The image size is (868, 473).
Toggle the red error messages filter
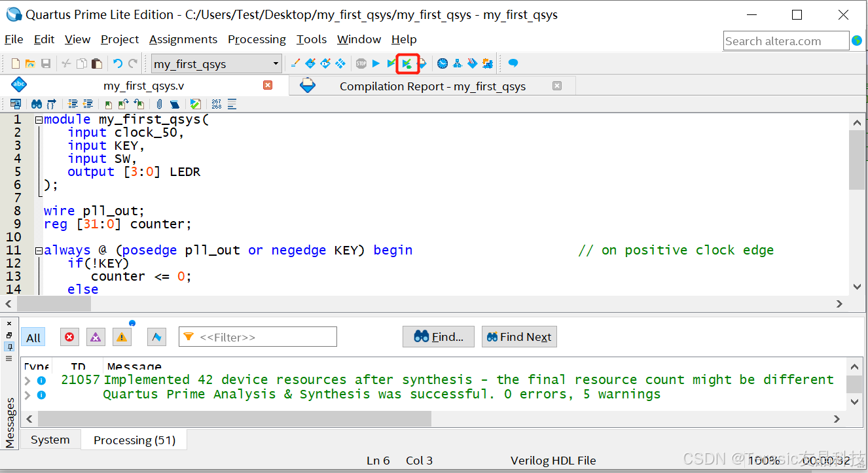[x=69, y=337]
